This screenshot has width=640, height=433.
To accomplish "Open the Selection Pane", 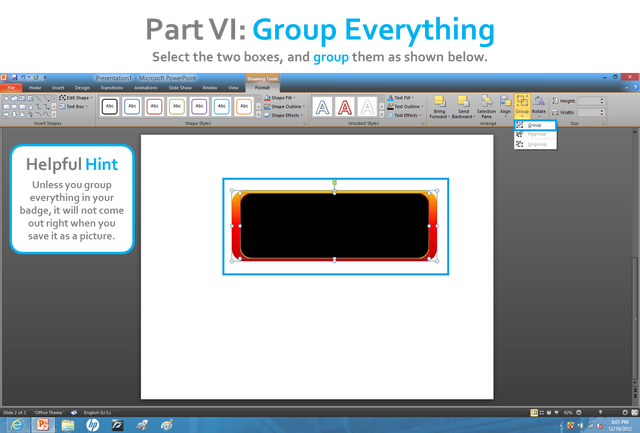I will (x=486, y=107).
